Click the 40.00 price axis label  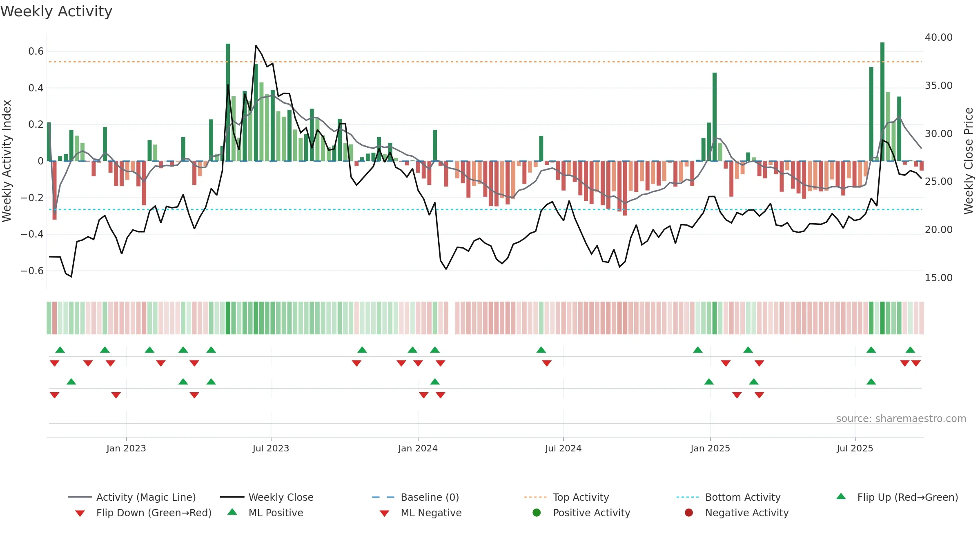(938, 38)
